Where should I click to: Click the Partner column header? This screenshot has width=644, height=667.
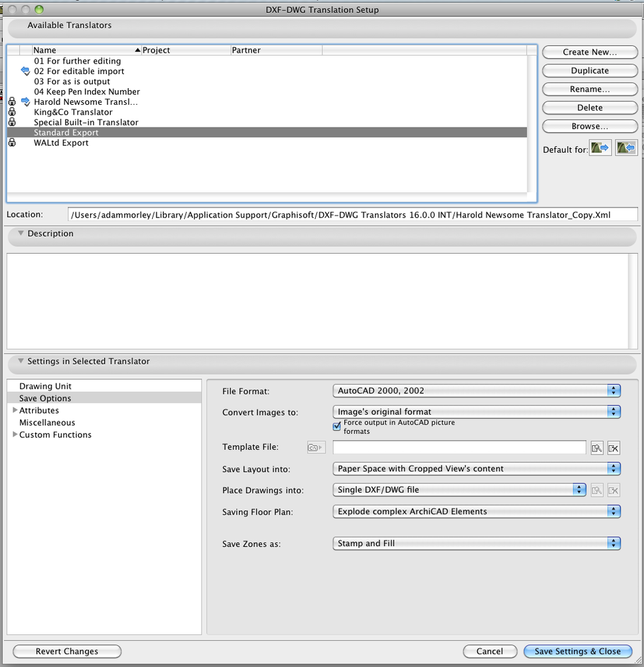pyautogui.click(x=276, y=50)
